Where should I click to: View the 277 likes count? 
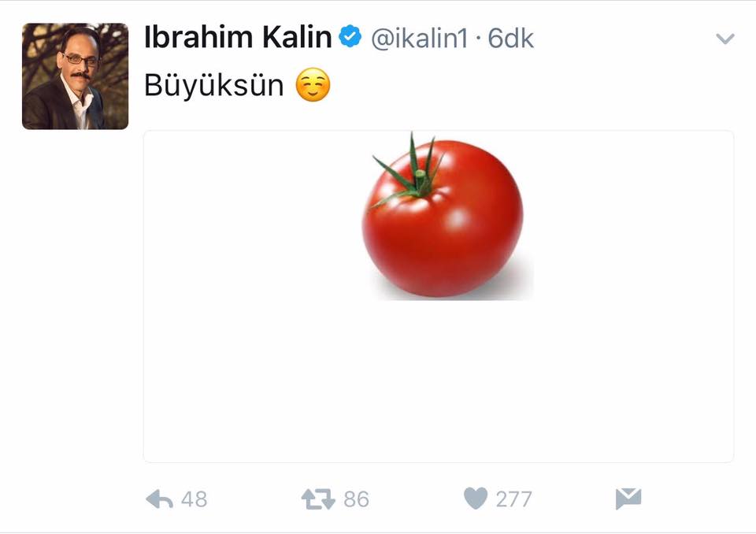pos(514,499)
